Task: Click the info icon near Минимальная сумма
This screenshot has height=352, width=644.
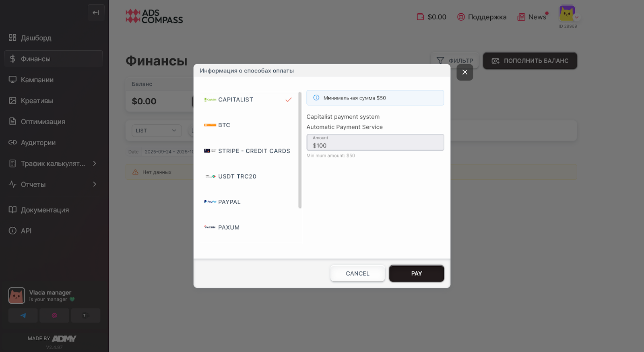Action: (x=316, y=97)
